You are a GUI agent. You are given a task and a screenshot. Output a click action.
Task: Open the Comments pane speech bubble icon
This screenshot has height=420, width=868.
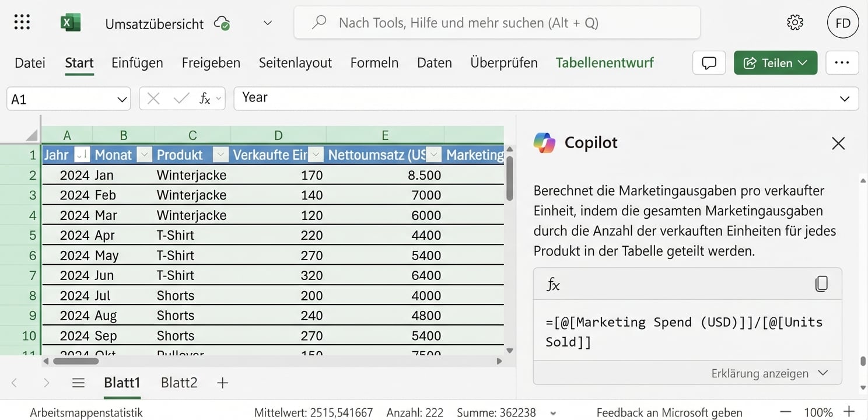709,63
